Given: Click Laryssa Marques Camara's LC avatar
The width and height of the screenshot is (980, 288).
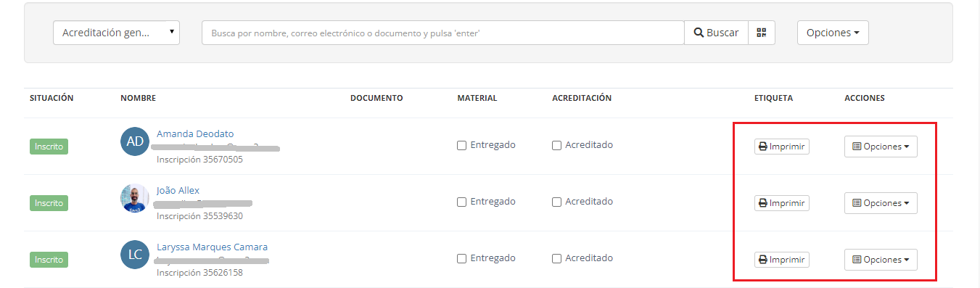Looking at the screenshot, I should (135, 255).
